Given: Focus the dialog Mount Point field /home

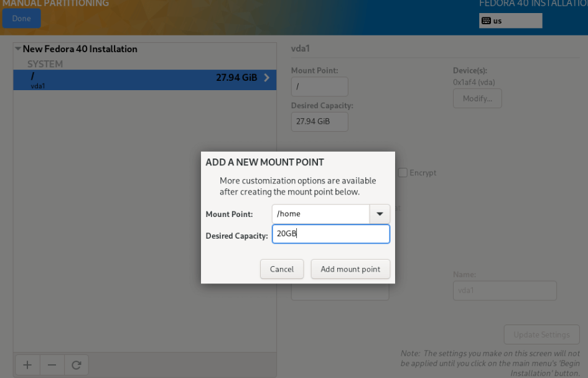Looking at the screenshot, I should 320,214.
